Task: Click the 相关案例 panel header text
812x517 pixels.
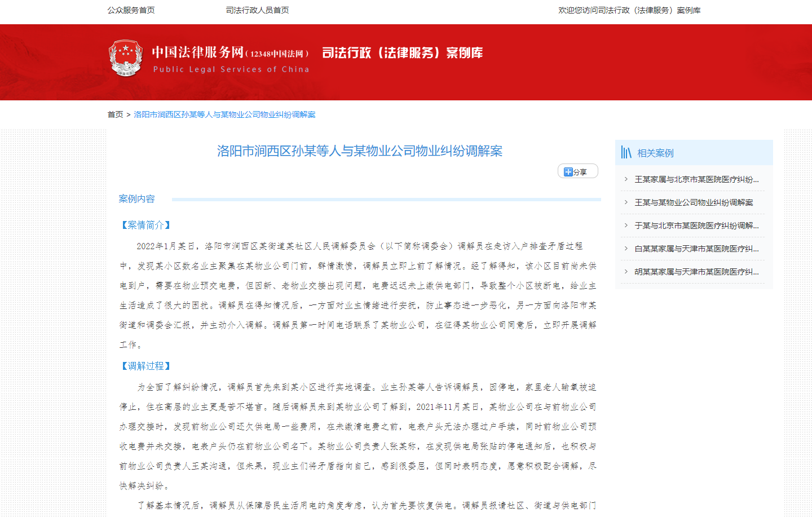Action: pos(655,153)
